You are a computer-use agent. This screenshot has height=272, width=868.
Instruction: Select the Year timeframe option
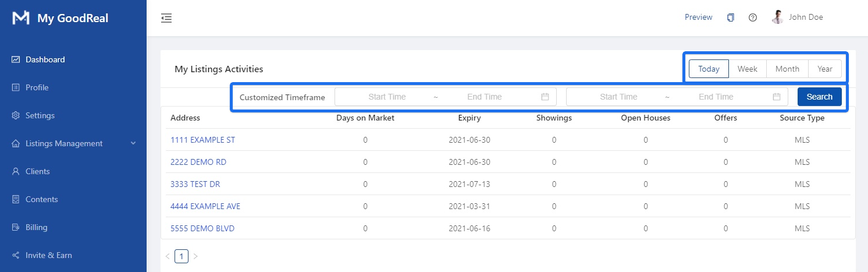[825, 69]
